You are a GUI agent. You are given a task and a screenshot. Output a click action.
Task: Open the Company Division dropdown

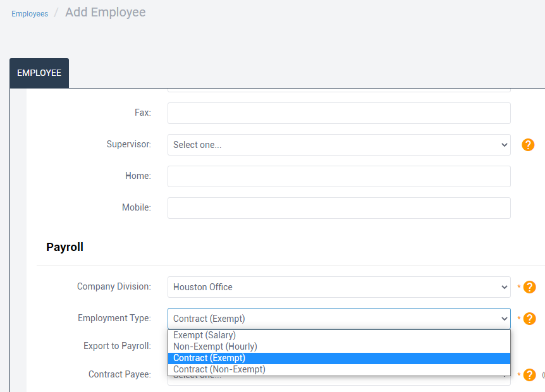pyautogui.click(x=338, y=287)
